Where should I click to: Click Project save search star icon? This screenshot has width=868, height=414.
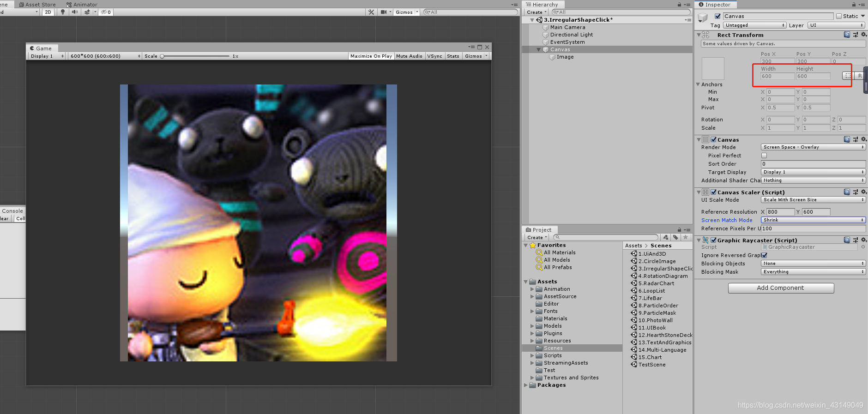click(x=686, y=237)
